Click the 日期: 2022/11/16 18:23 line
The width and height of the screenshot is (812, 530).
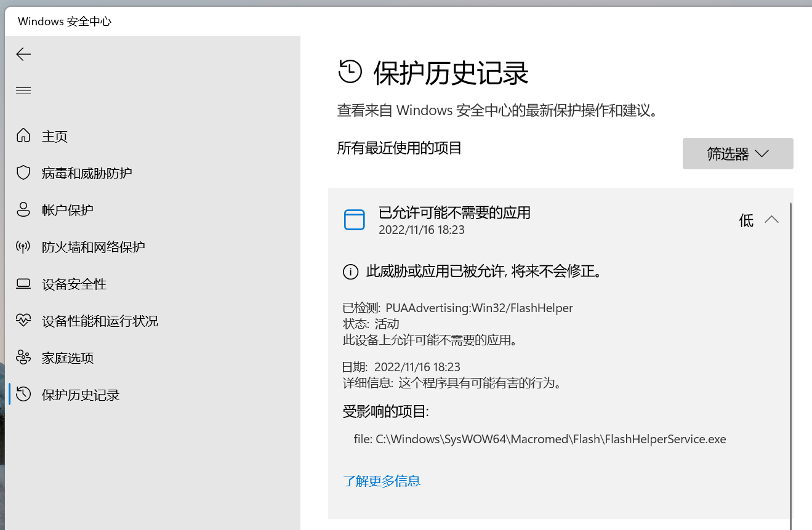[x=401, y=367]
